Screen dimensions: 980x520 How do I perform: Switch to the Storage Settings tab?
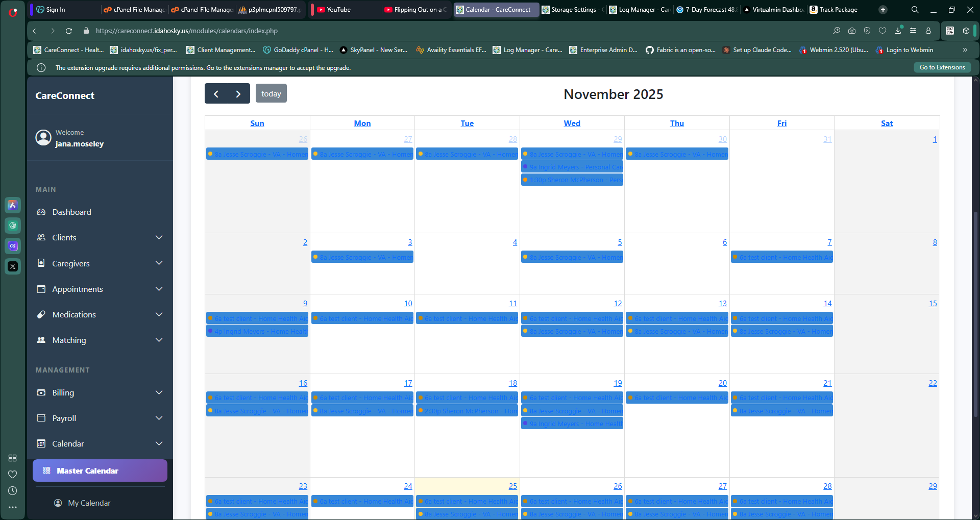coord(572,9)
